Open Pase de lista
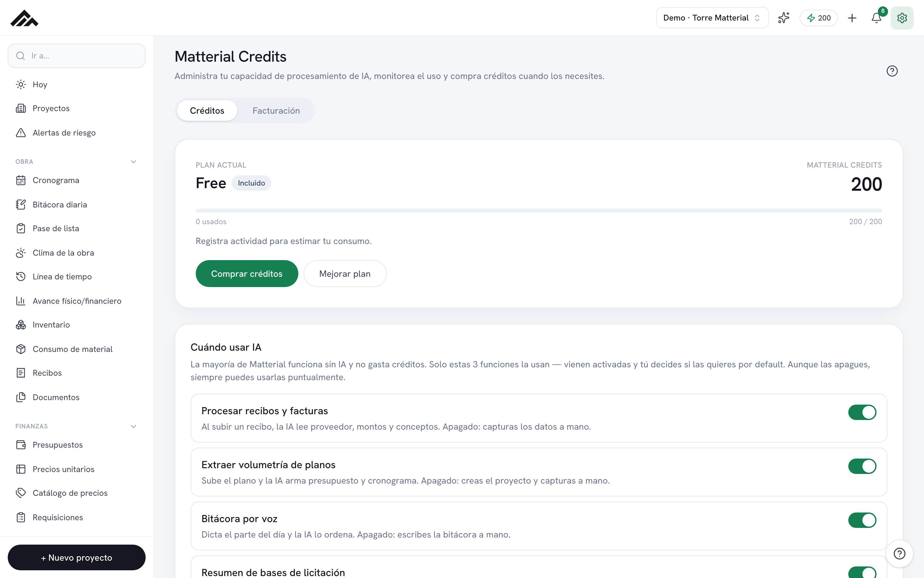Screen dimensions: 924x578 (76, 228)
